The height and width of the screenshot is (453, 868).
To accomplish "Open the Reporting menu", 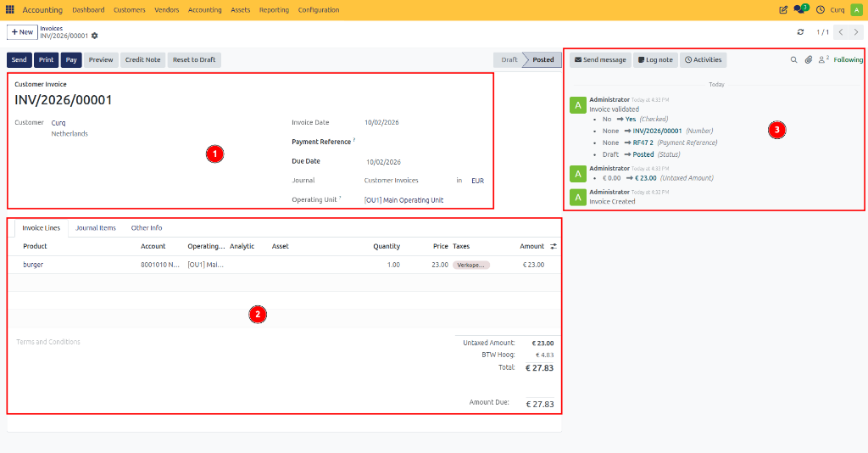I will pyautogui.click(x=274, y=10).
